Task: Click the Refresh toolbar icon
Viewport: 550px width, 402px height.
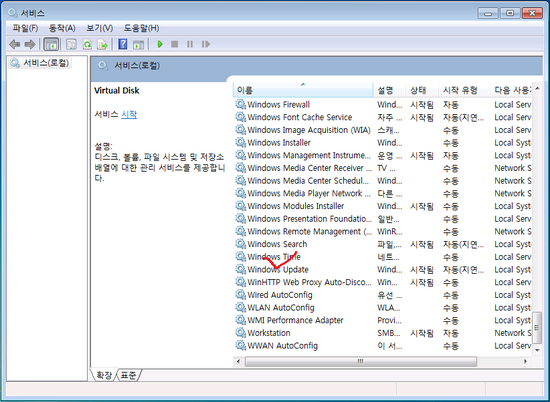Action: (x=87, y=44)
